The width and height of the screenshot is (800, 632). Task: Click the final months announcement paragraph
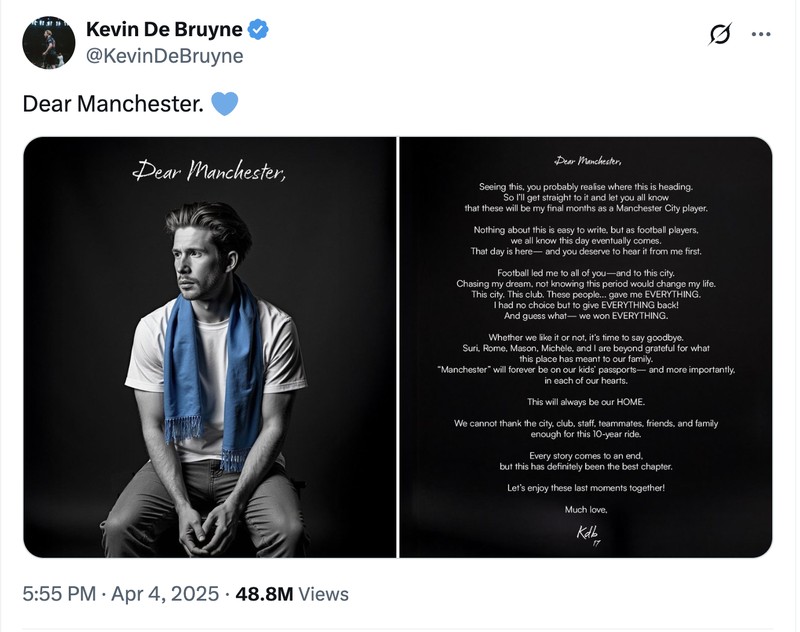click(590, 200)
